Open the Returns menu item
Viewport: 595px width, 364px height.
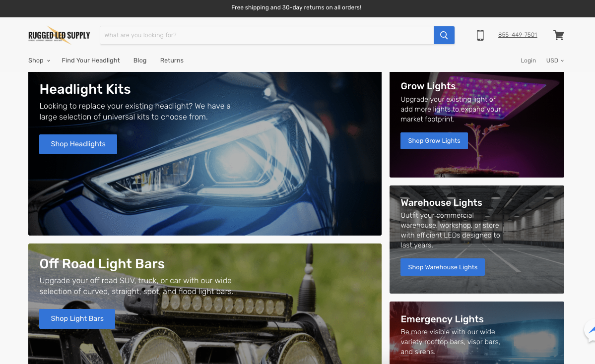coord(172,61)
